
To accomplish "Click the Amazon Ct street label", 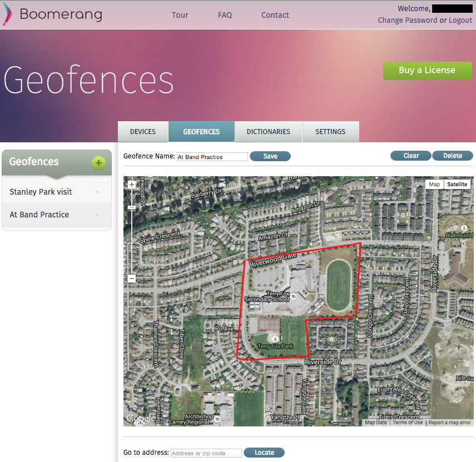I will tap(272, 236).
